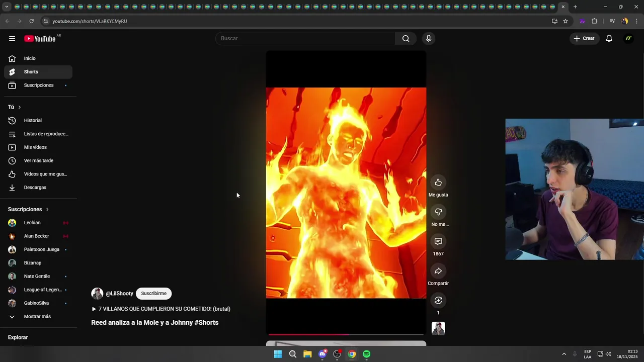Open the Inicio sidebar item

[38, 58]
